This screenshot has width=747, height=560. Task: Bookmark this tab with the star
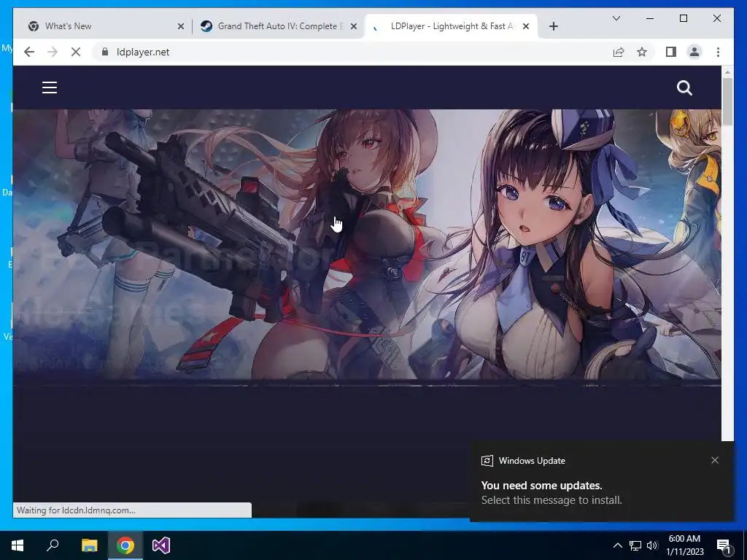(642, 52)
